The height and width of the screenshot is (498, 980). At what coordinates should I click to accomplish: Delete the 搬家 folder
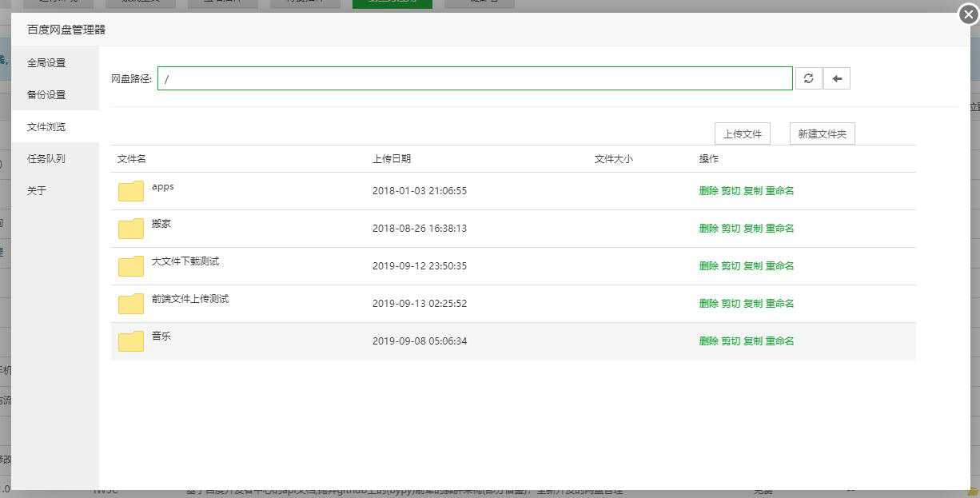pyautogui.click(x=708, y=229)
